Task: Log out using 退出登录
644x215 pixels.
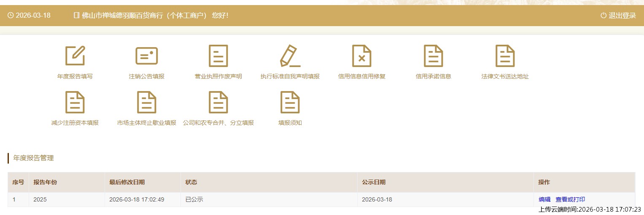Action: pyautogui.click(x=618, y=16)
